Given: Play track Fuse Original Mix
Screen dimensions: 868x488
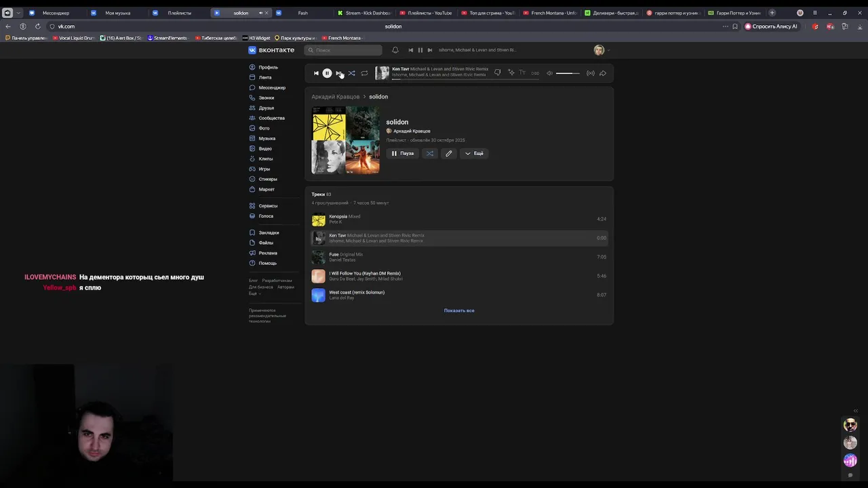Looking at the screenshot, I should tap(459, 257).
